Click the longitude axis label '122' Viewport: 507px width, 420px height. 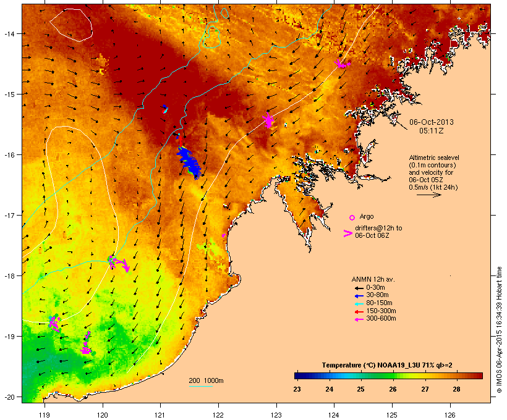tap(218, 415)
